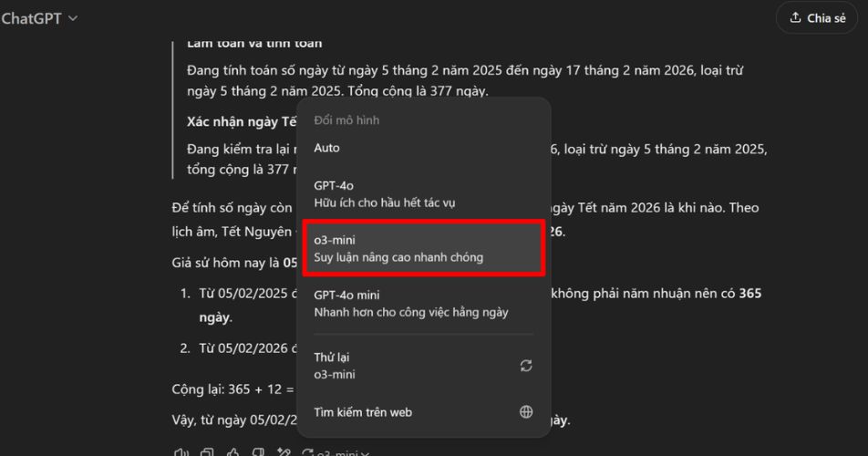Click the 'Đổi mô hình' menu header
Image resolution: width=868 pixels, height=456 pixels.
coord(346,120)
